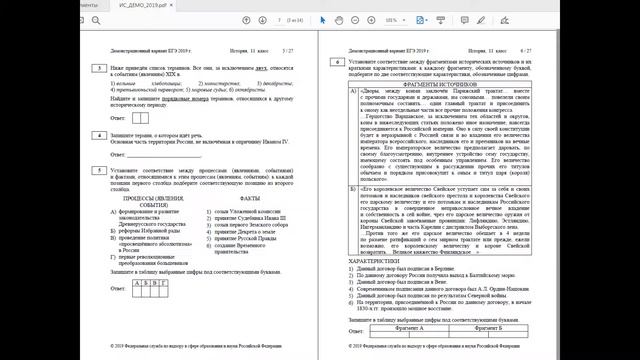Click 'реформы Избранной рады' item
Screen dimensions: 640x360
coord(149,231)
